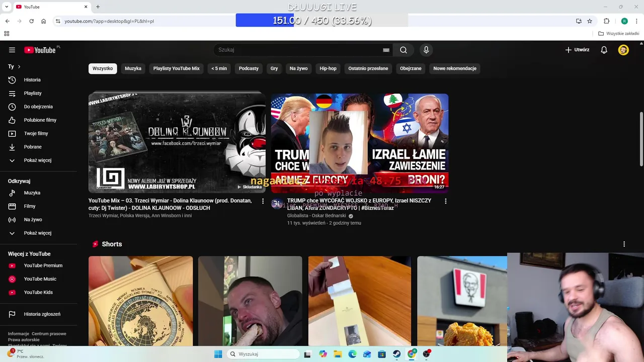The image size is (644, 362).
Task: Open Steam from the taskbar
Action: click(397, 354)
